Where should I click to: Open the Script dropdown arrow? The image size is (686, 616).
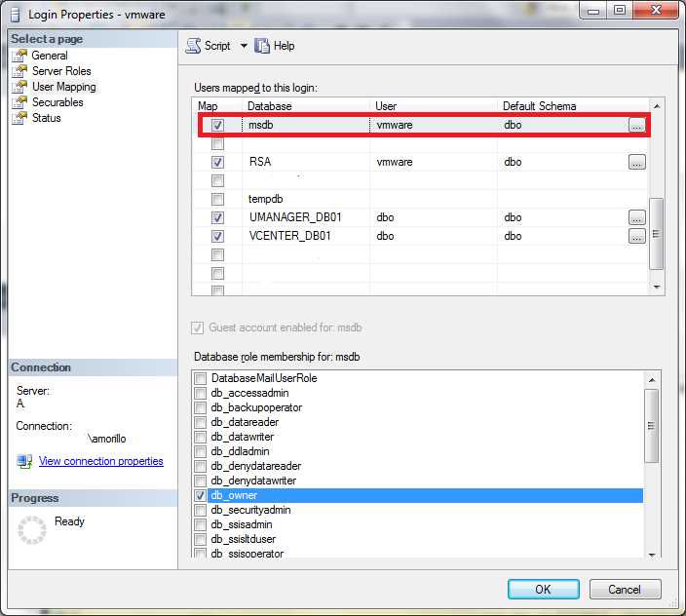pyautogui.click(x=244, y=46)
